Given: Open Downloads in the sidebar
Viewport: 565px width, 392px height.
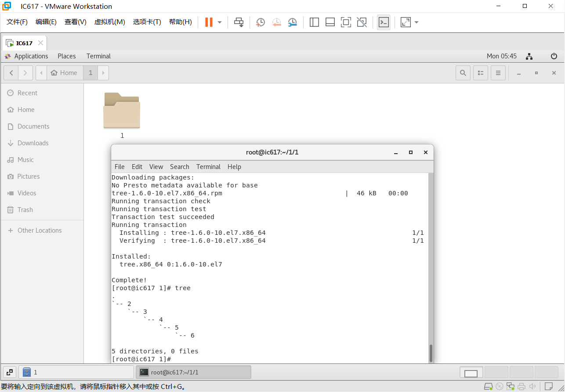Looking at the screenshot, I should click(42, 143).
